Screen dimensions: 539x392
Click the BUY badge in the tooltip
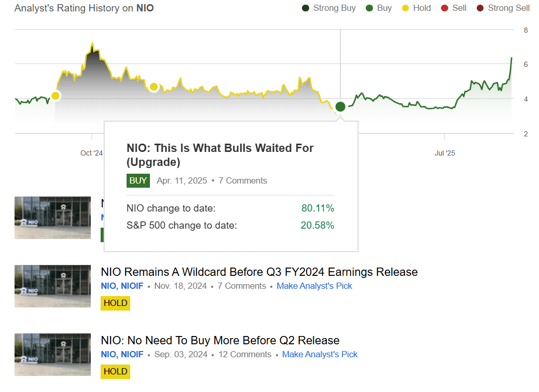[x=138, y=181]
